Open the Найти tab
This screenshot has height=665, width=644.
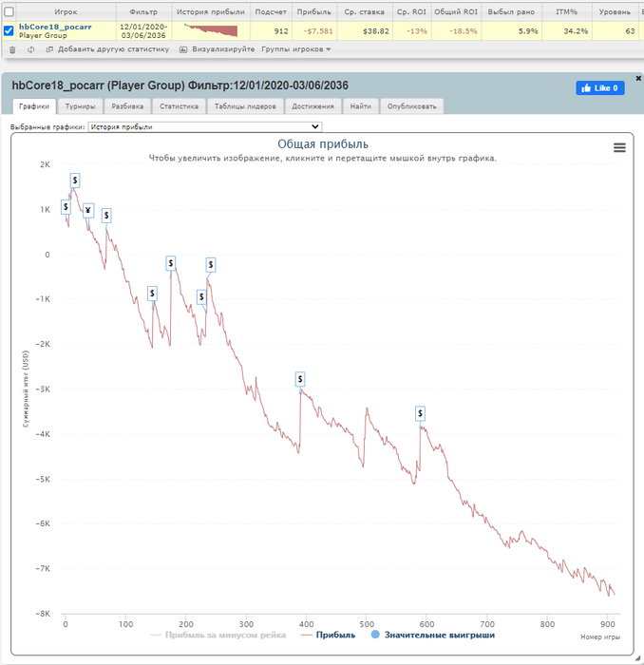tap(361, 106)
